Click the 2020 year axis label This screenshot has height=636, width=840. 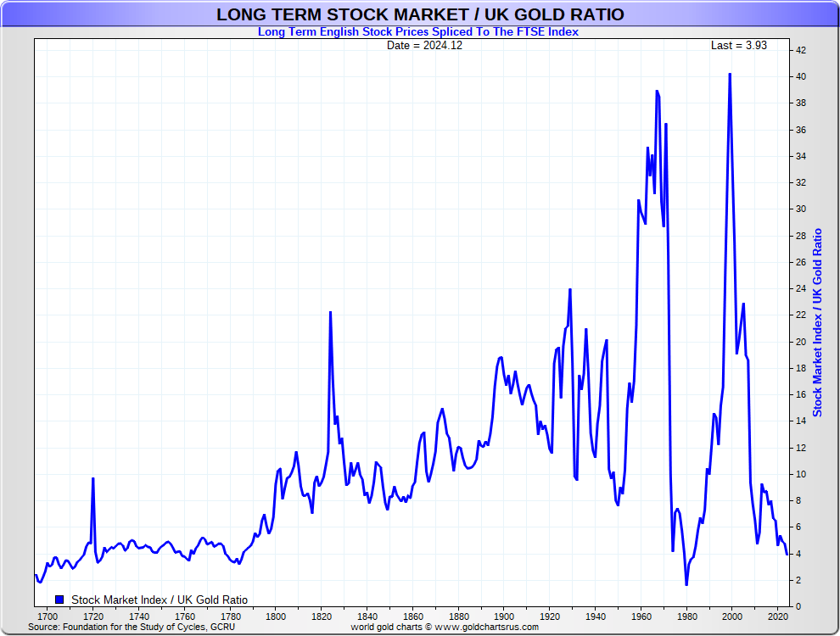click(x=778, y=616)
